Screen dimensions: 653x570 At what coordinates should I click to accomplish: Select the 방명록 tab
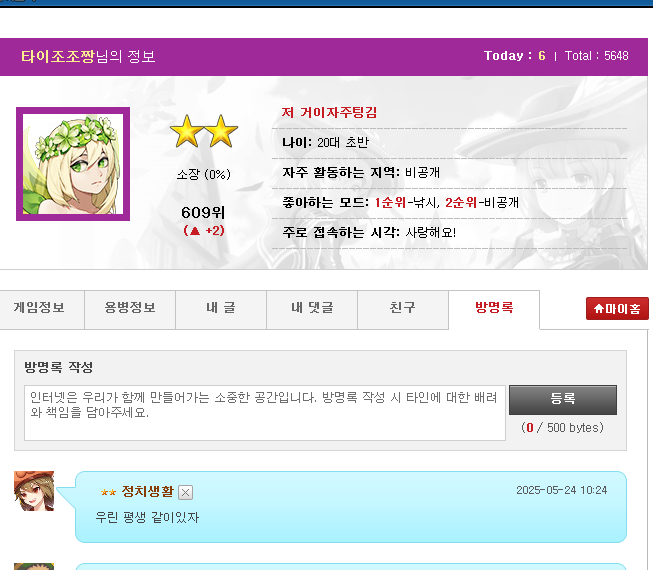pyautogui.click(x=494, y=310)
